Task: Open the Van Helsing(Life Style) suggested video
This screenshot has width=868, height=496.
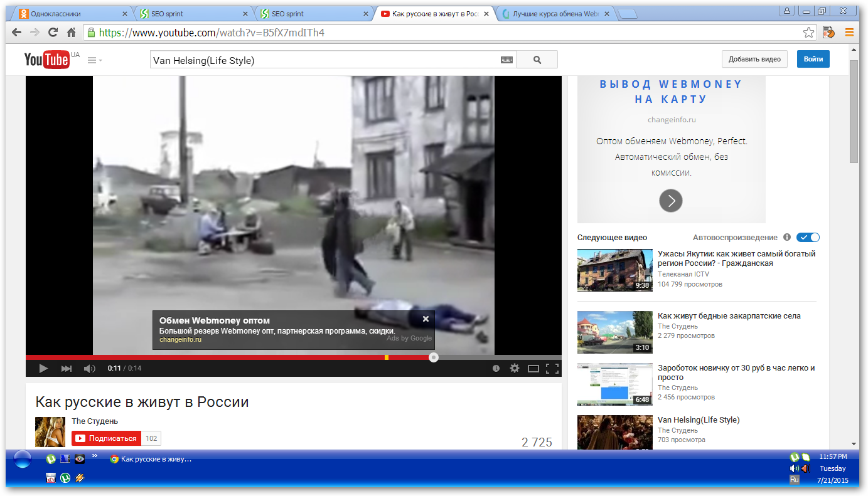Action: (699, 420)
